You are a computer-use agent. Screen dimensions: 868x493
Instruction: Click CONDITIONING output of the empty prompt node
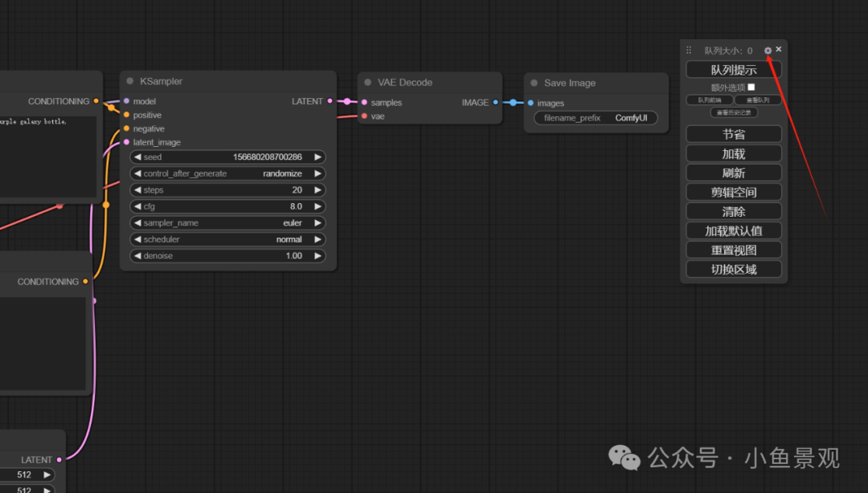(85, 281)
